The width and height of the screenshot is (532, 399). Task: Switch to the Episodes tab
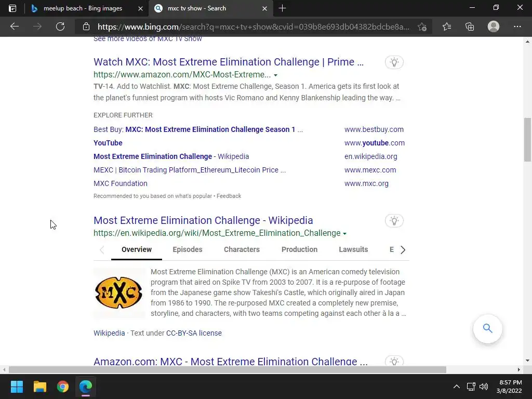tap(187, 249)
